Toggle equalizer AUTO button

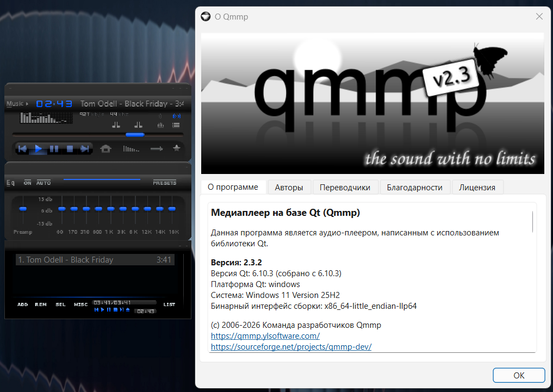pyautogui.click(x=44, y=183)
